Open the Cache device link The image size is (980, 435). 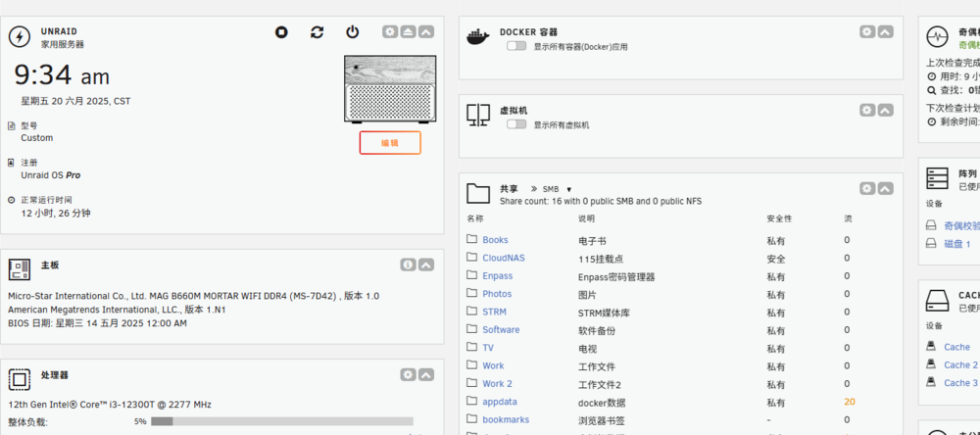point(956,347)
